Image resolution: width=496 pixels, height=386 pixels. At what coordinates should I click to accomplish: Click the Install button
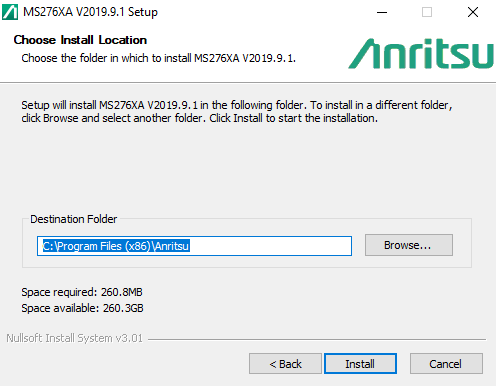coord(360,363)
